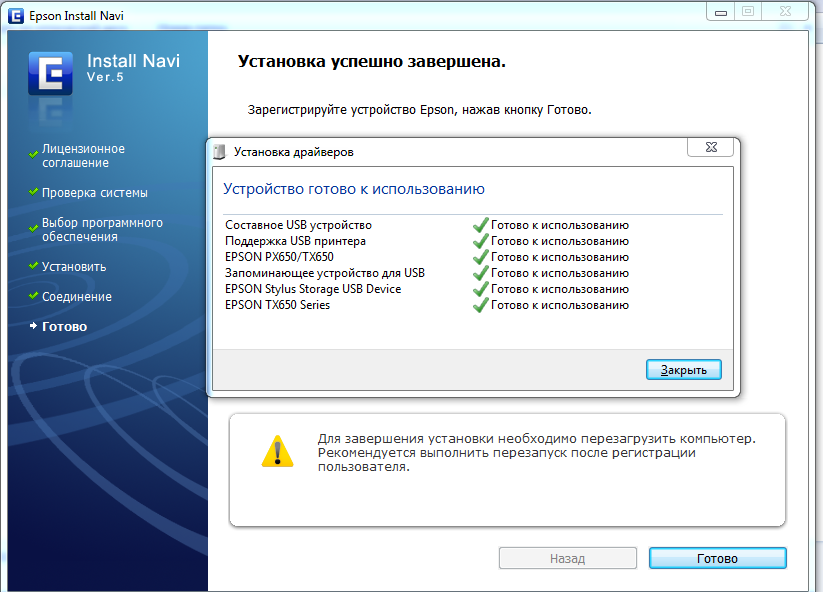
Task: Click the EPSON PX650/TX650 device row
Action: tap(427, 257)
